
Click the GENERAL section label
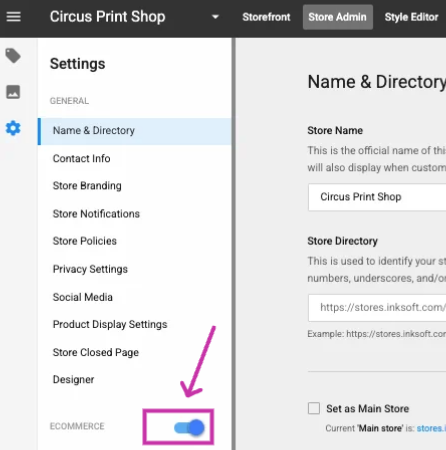click(69, 101)
